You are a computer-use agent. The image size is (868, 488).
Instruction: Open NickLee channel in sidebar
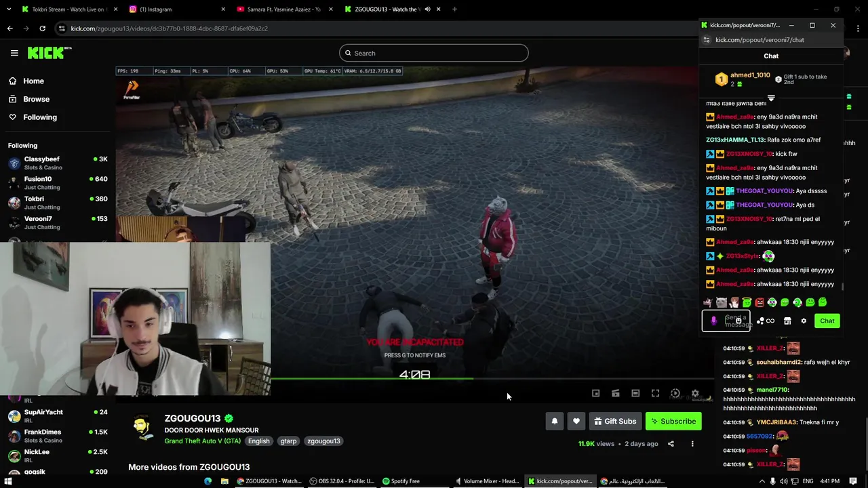58,455
